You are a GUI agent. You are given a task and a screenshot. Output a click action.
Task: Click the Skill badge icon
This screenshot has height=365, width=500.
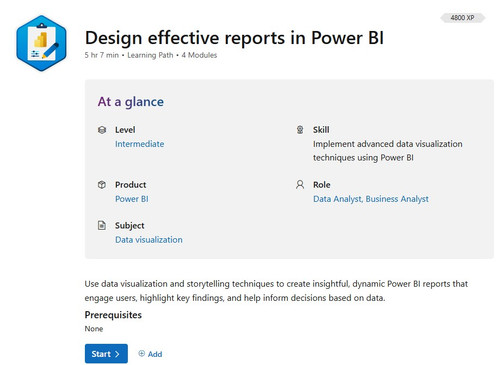pos(300,130)
